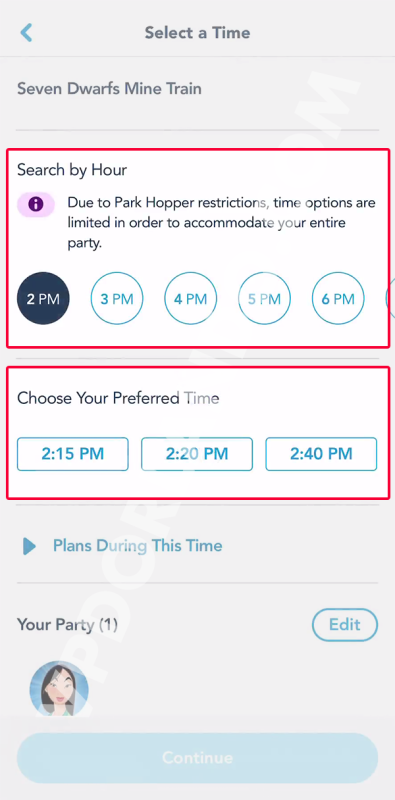395x800 pixels.
Task: Pick the 2:40 PM time slot
Action: tap(321, 454)
